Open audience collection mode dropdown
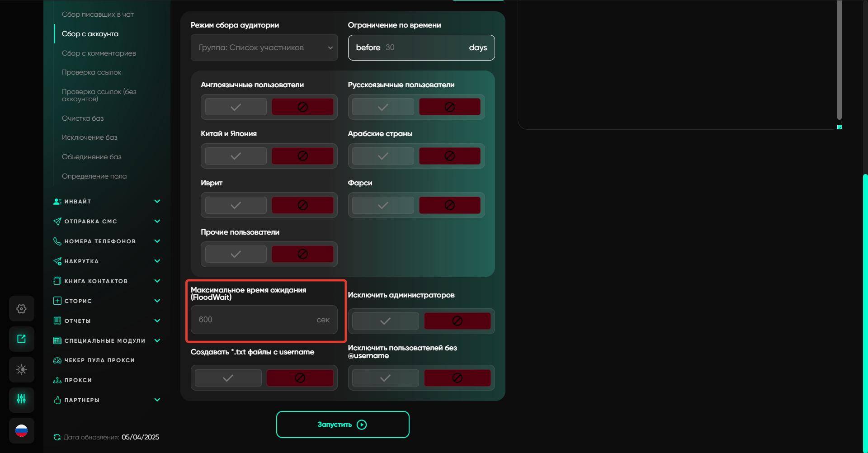This screenshot has height=453, width=868. click(264, 47)
